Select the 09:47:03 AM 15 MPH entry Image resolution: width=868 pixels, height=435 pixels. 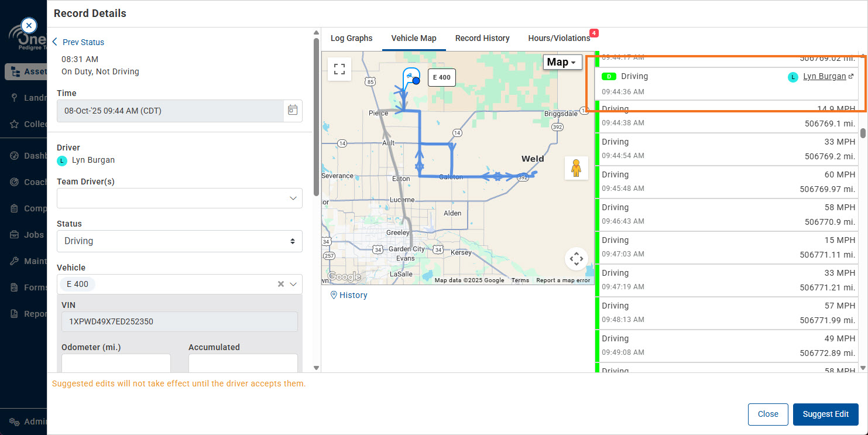pyautogui.click(x=727, y=248)
